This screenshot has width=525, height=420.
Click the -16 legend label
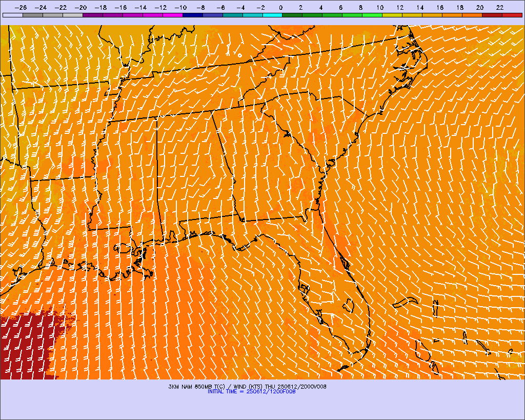(120, 8)
